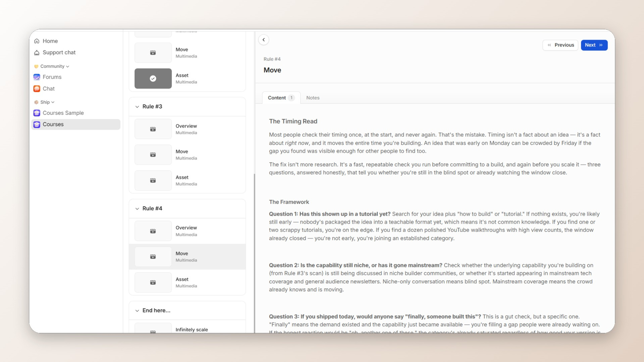This screenshot has width=644, height=362.
Task: Switch to the Content tab
Action: click(281, 98)
